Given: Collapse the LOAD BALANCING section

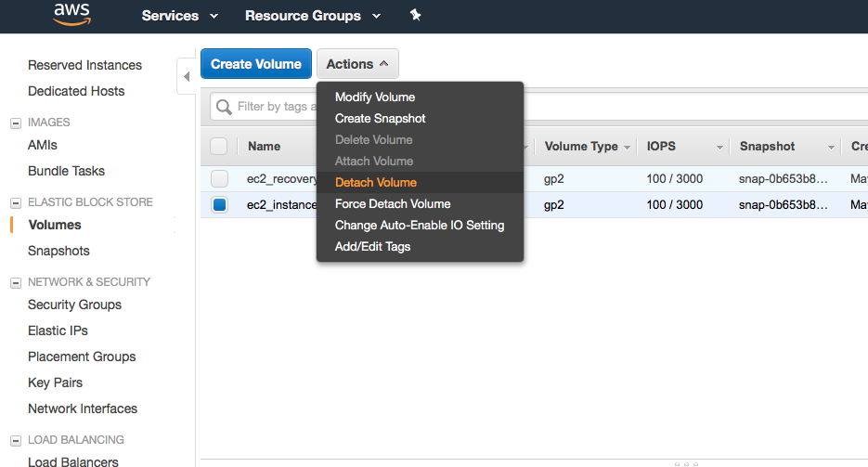Looking at the screenshot, I should [16, 440].
